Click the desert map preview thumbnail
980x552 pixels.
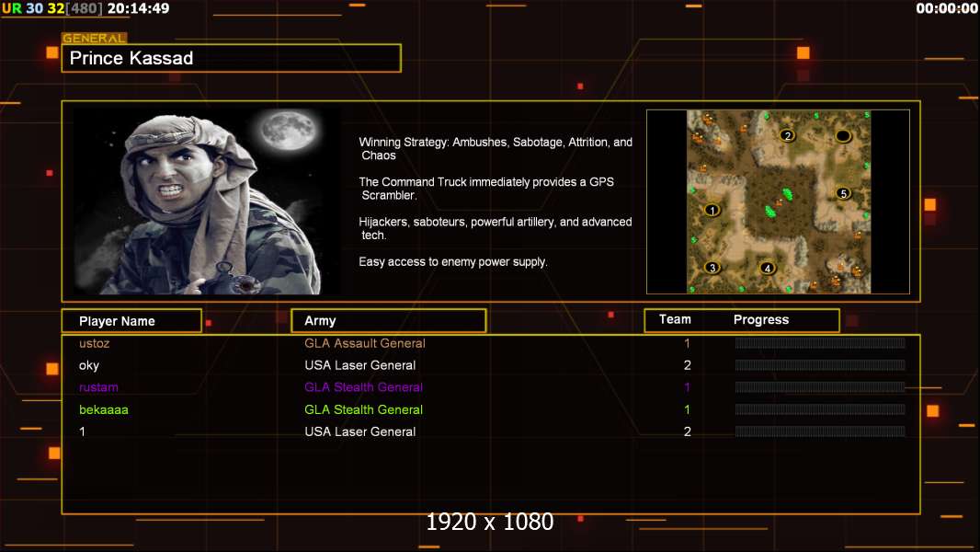(779, 201)
